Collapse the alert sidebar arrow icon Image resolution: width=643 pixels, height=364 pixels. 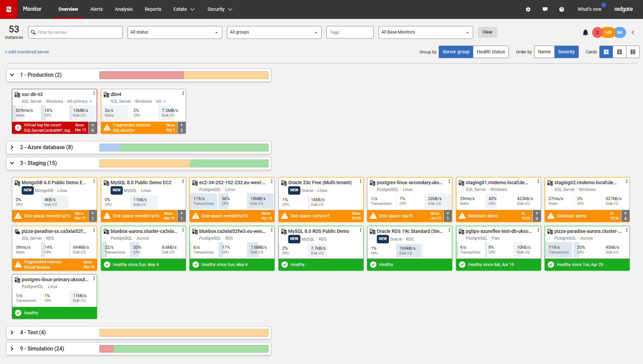coord(633,32)
